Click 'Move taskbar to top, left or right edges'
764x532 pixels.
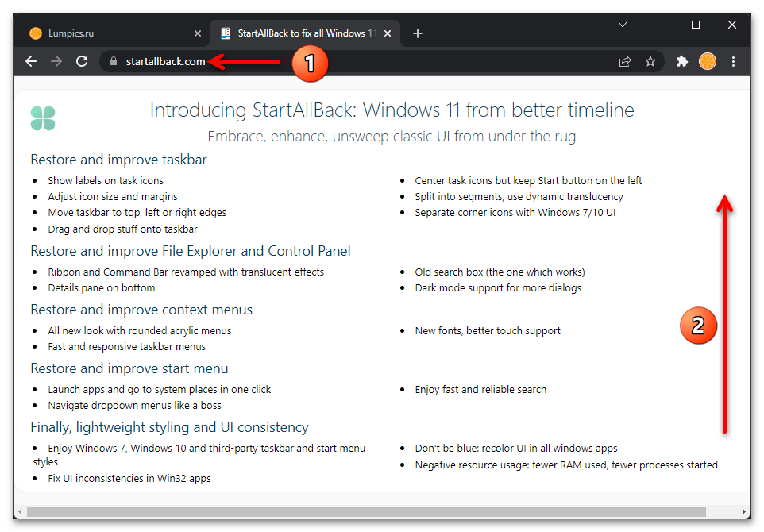[137, 213]
